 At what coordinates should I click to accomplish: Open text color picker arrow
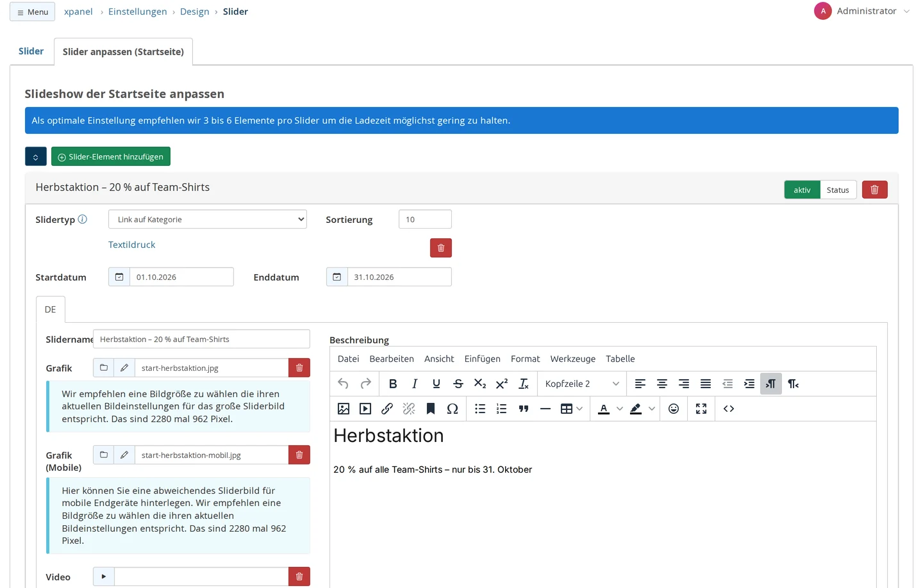tap(620, 409)
